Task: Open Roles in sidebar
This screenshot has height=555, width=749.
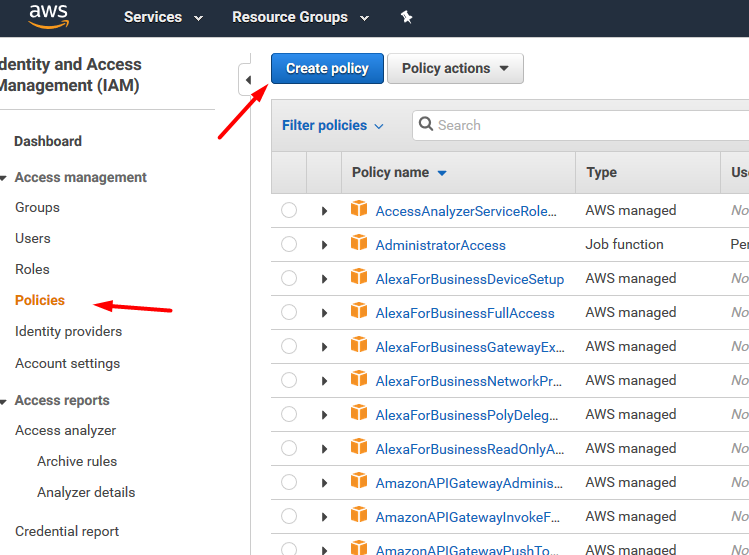Action: click(x=32, y=269)
